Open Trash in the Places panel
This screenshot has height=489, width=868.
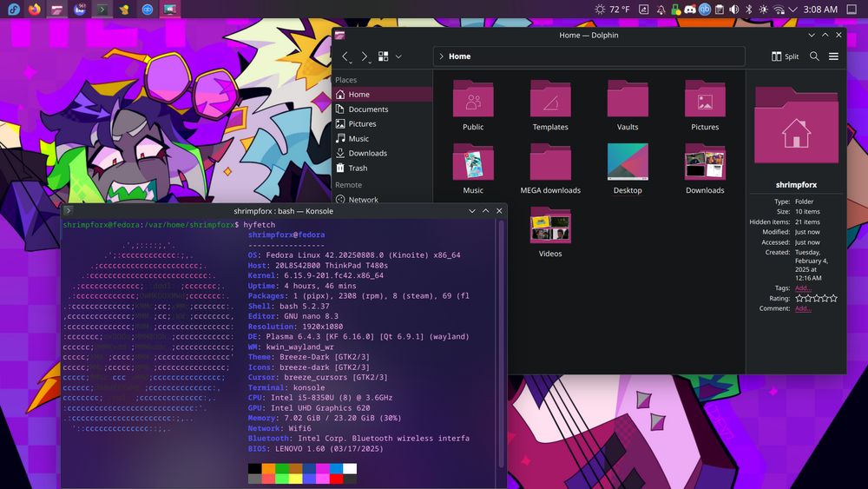click(382, 168)
